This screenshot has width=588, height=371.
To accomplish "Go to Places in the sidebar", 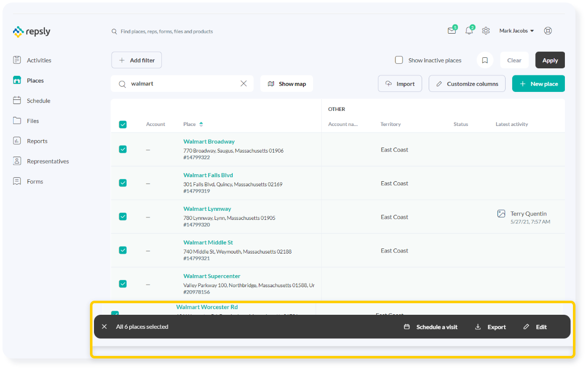I will point(35,80).
